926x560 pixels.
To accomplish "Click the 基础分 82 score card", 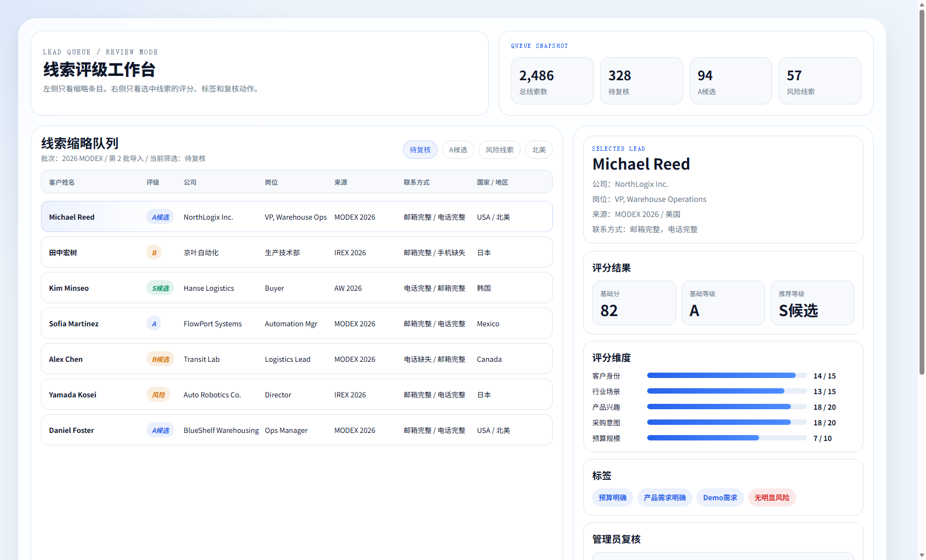I will (x=634, y=303).
